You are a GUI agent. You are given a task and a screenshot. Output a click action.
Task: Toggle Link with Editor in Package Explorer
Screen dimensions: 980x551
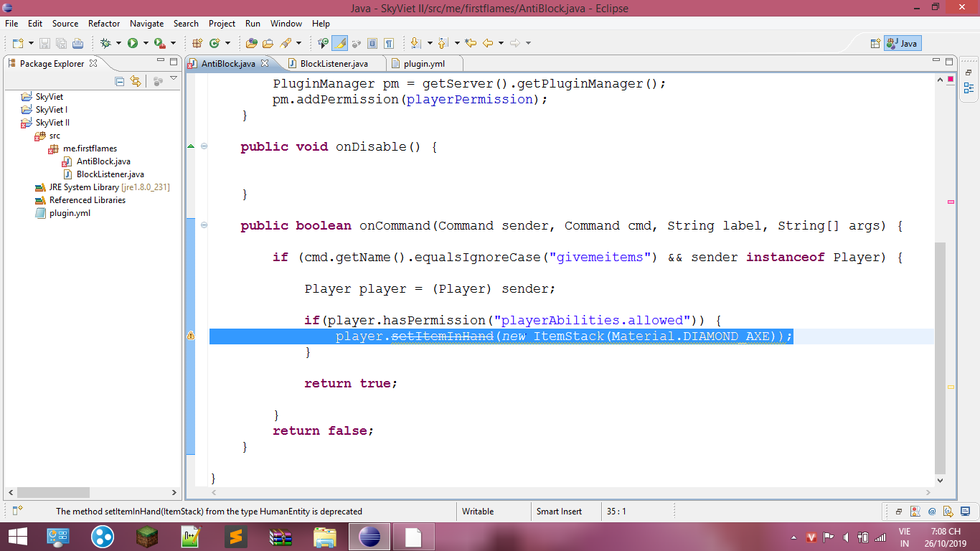pos(136,81)
